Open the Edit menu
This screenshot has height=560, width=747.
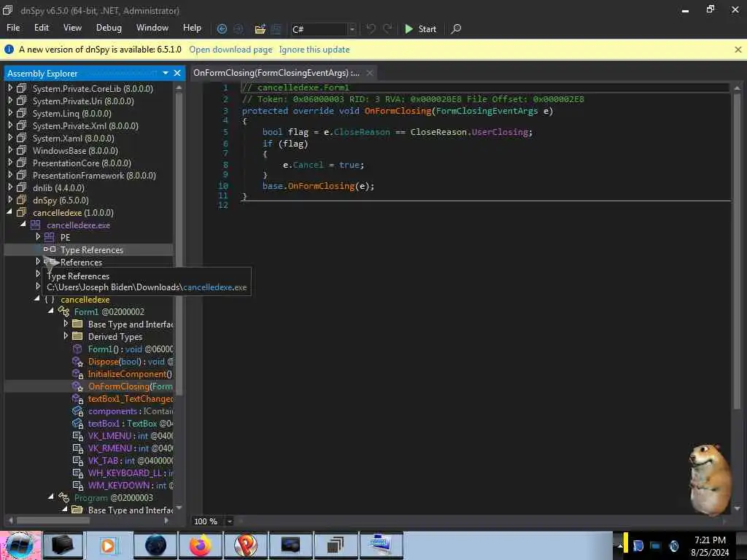click(42, 28)
